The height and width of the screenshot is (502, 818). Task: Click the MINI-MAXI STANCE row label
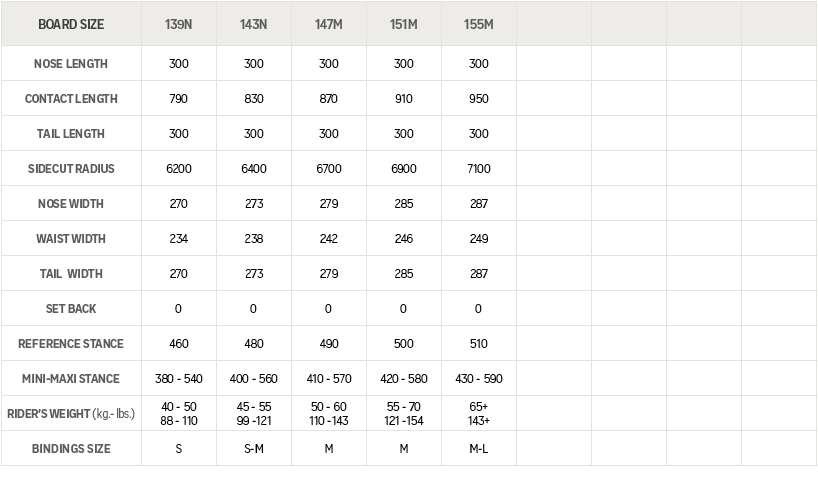[x=71, y=378]
